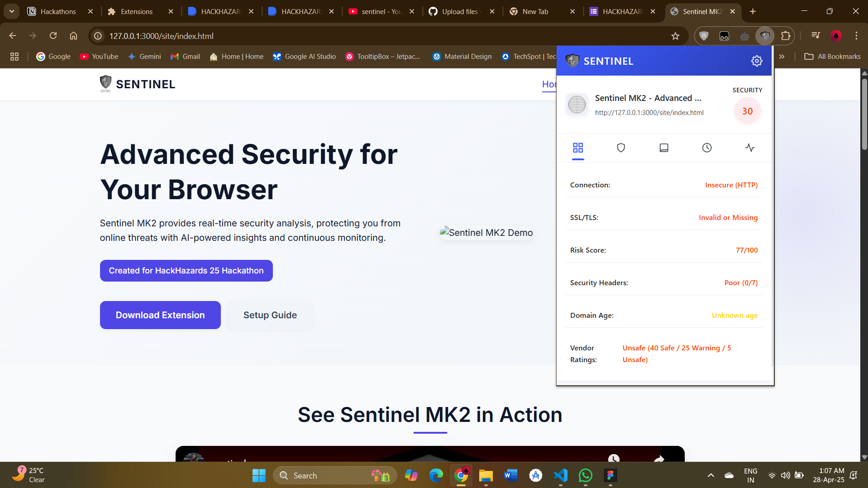Open the Extensions puzzle menu
Screen dimensions: 868x488
tap(786, 36)
